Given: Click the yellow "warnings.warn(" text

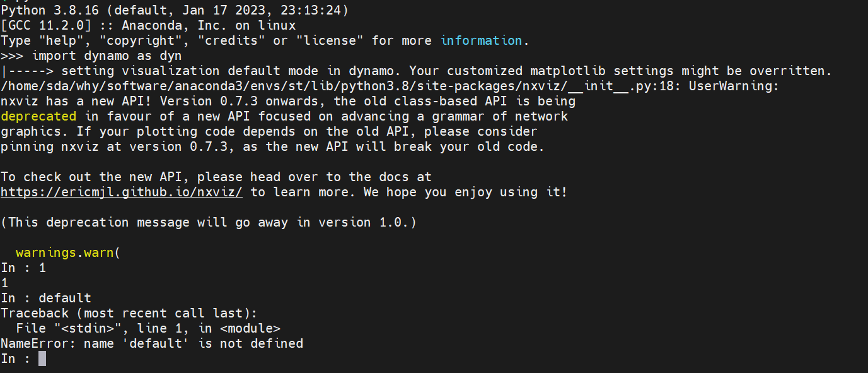Looking at the screenshot, I should pos(67,252).
